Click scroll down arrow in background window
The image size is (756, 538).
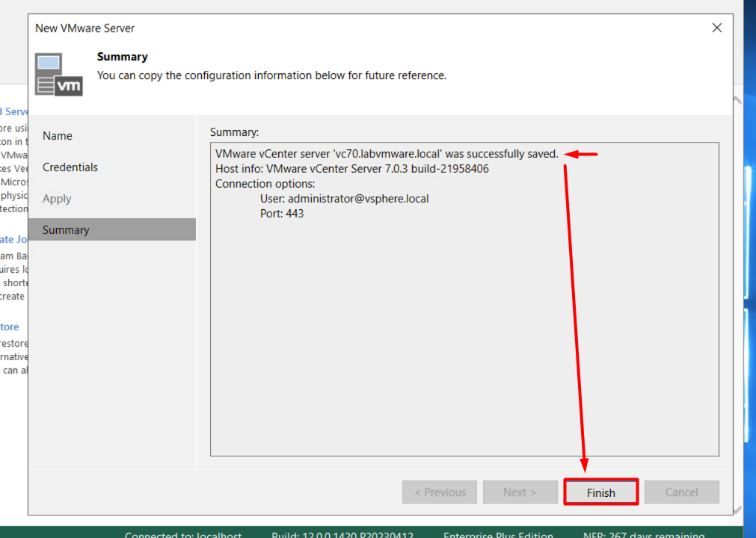tap(737, 510)
